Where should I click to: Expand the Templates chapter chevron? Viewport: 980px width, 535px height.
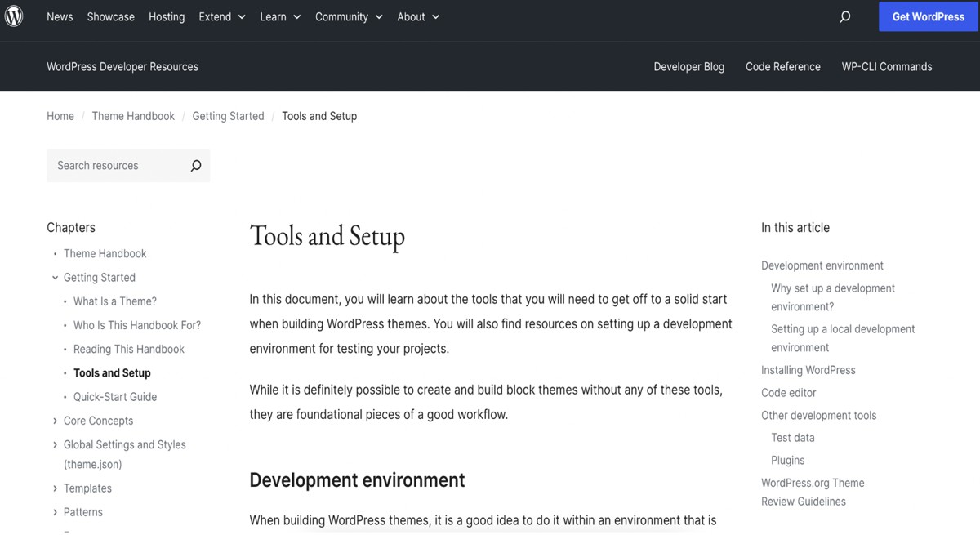click(55, 488)
